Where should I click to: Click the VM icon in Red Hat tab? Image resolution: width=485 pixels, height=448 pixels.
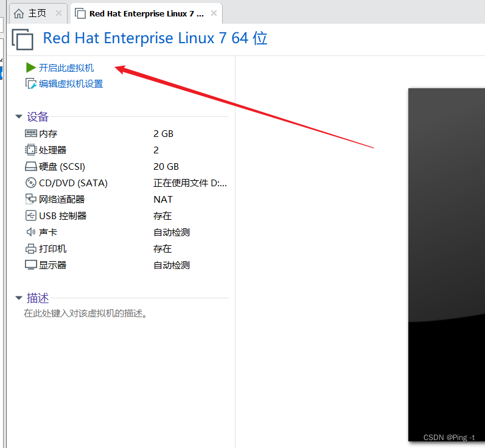pyautogui.click(x=80, y=13)
